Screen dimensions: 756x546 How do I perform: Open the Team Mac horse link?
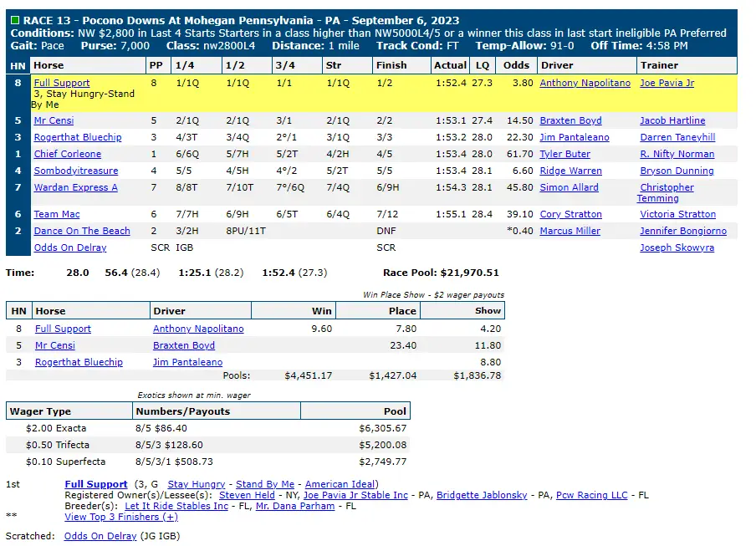(x=57, y=214)
